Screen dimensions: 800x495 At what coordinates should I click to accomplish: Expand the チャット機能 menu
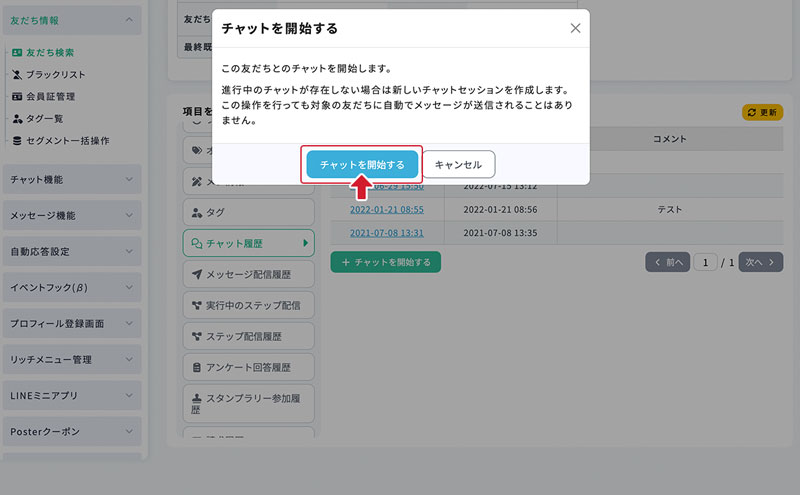(71, 179)
